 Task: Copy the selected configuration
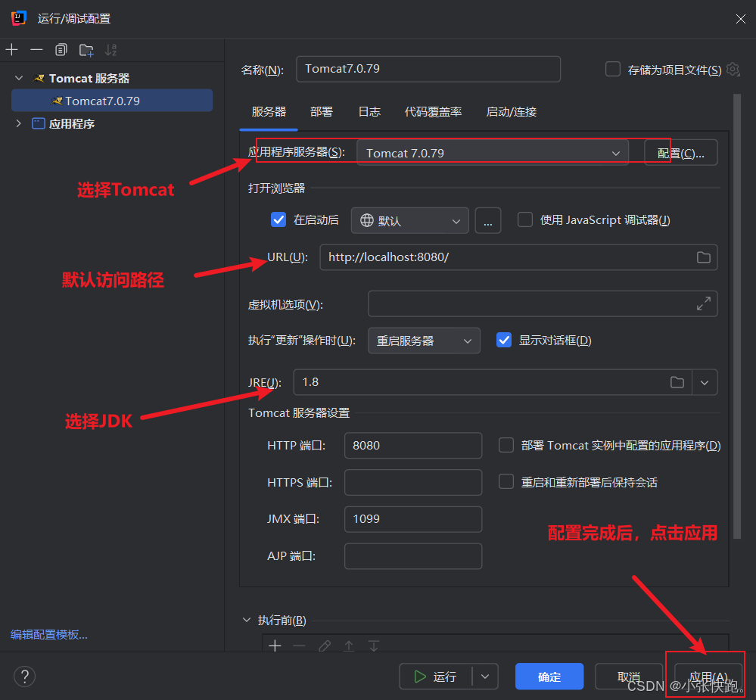[61, 50]
